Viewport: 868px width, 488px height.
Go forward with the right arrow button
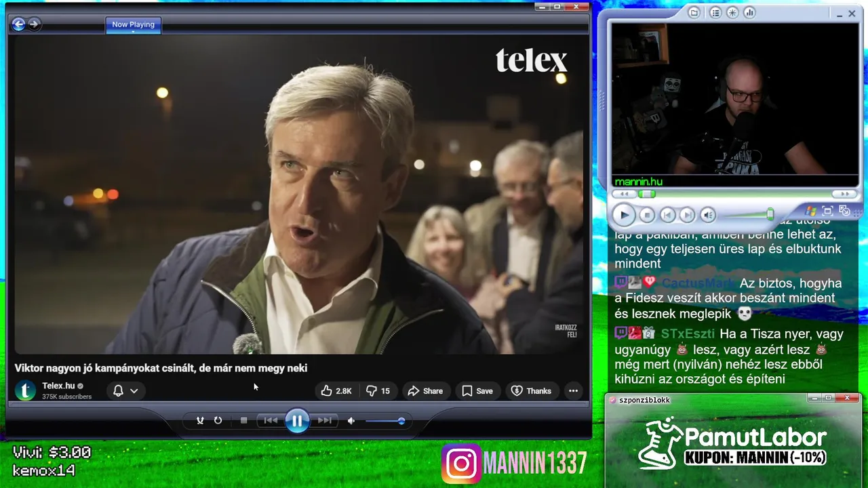point(34,24)
